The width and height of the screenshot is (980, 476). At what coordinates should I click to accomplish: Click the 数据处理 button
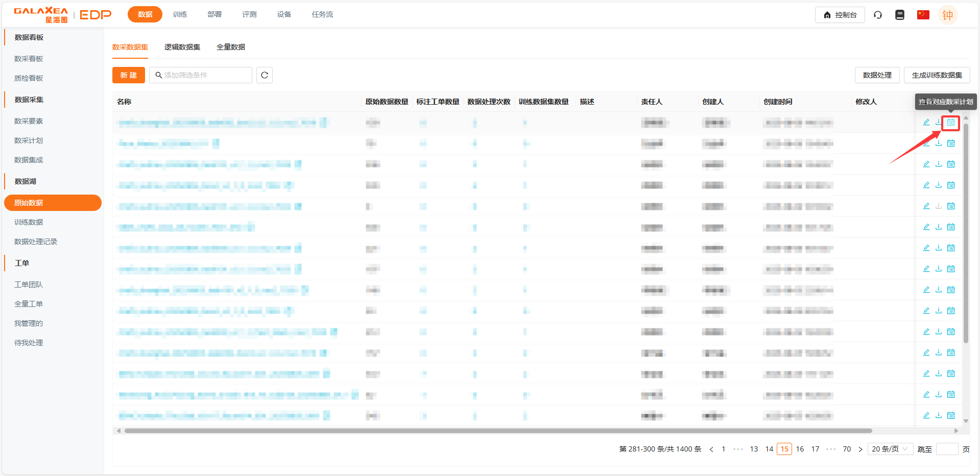coord(876,75)
